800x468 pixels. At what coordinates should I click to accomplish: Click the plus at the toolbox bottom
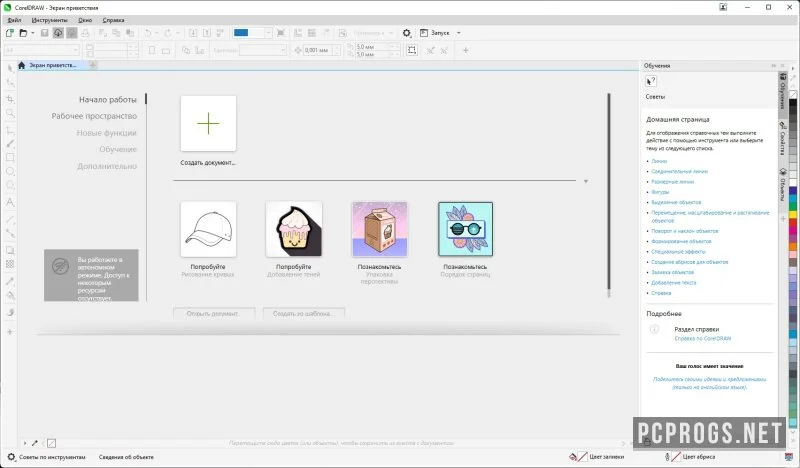(x=10, y=332)
